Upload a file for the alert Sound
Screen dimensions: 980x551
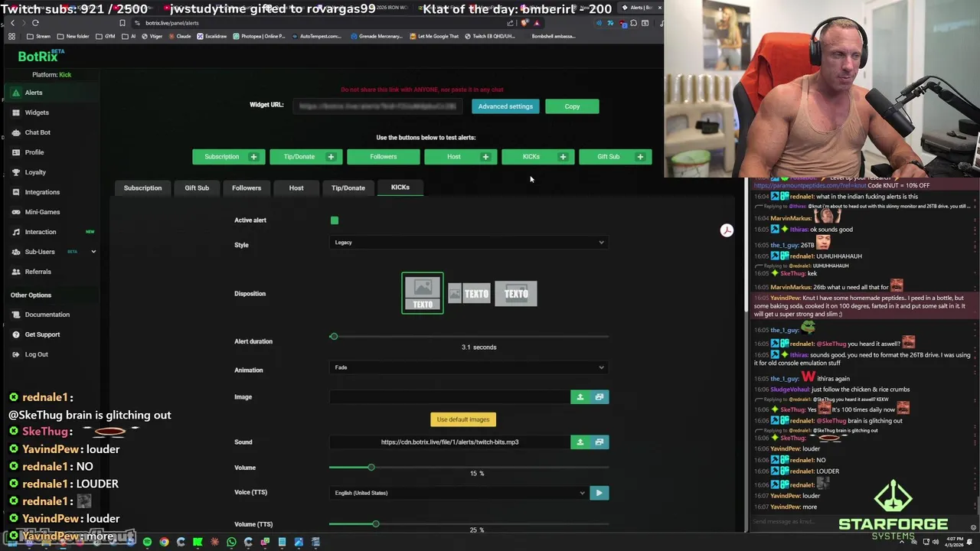(580, 442)
